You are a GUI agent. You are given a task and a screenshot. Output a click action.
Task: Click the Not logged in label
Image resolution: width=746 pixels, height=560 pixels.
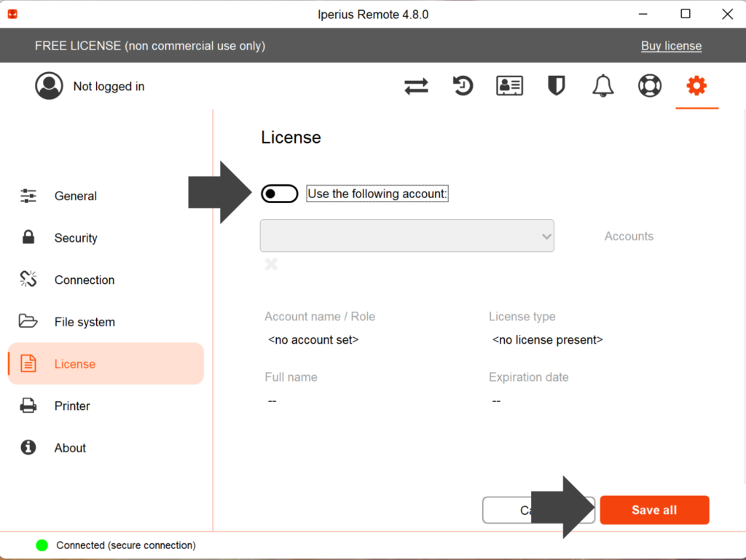pyautogui.click(x=109, y=87)
